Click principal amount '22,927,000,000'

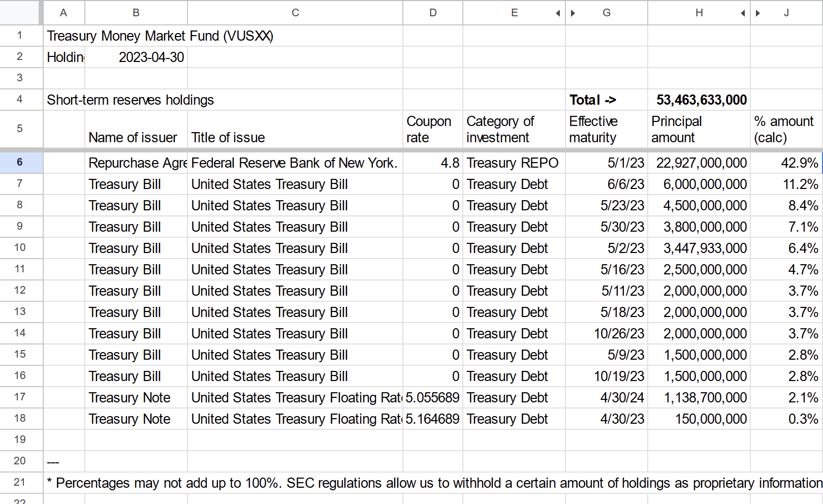coord(699,163)
